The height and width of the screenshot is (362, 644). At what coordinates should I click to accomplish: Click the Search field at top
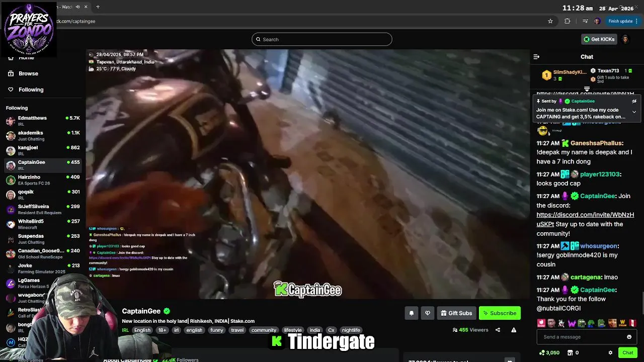tap(322, 39)
